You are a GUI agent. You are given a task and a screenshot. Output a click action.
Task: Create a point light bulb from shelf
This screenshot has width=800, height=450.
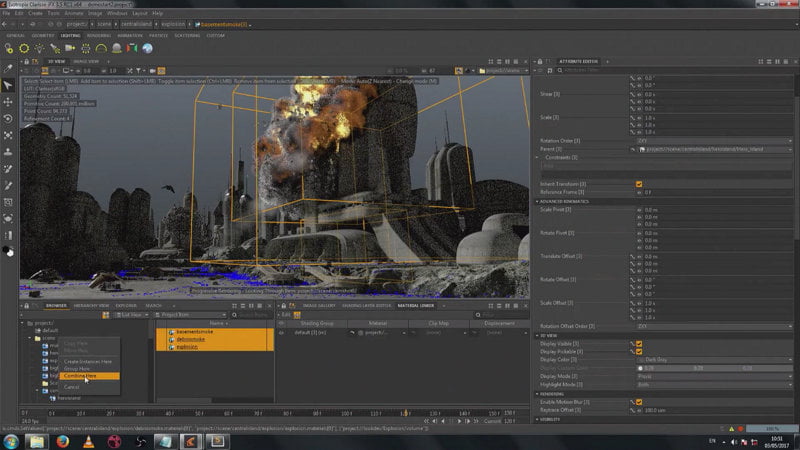(39, 48)
